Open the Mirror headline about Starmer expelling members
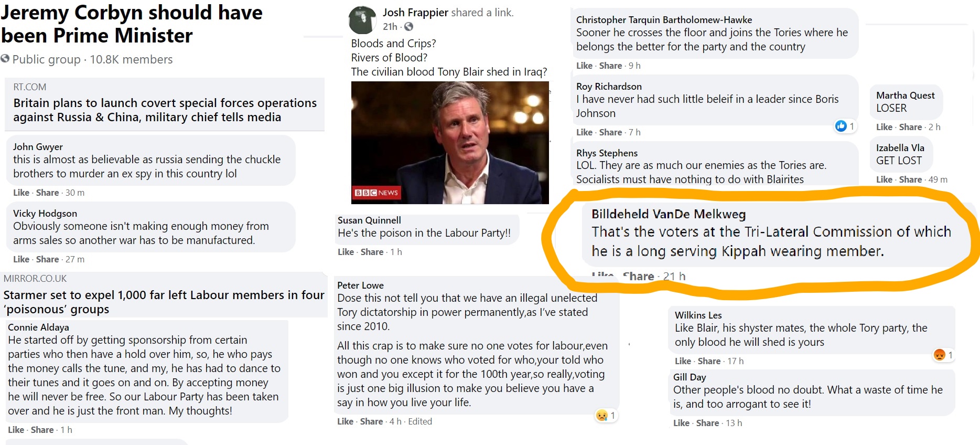This screenshot has width=980, height=445. [164, 302]
